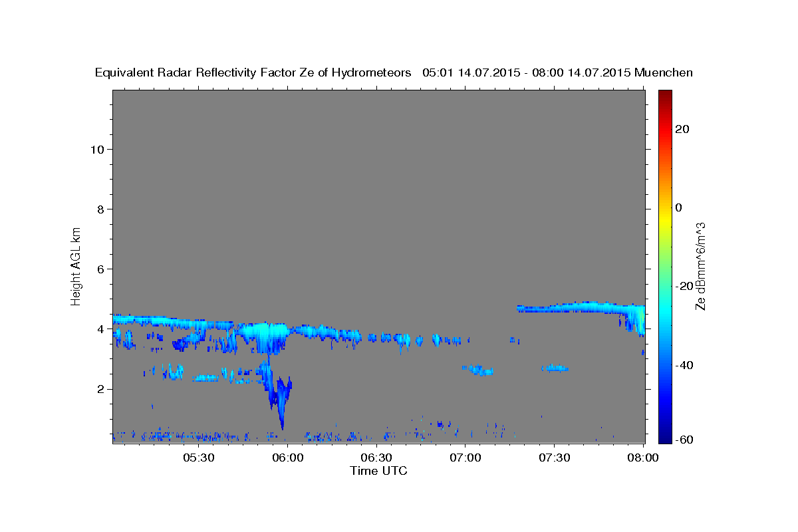
Task: Click the height axis label 8
Action: coord(100,209)
